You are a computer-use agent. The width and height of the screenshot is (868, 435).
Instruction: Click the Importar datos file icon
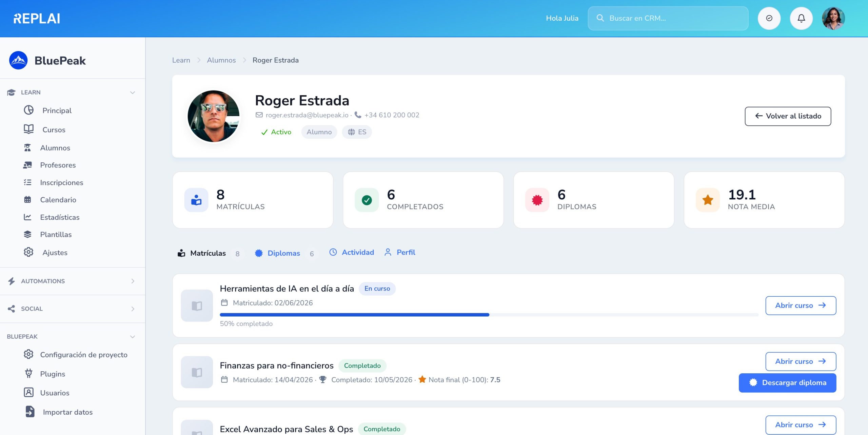coord(30,412)
